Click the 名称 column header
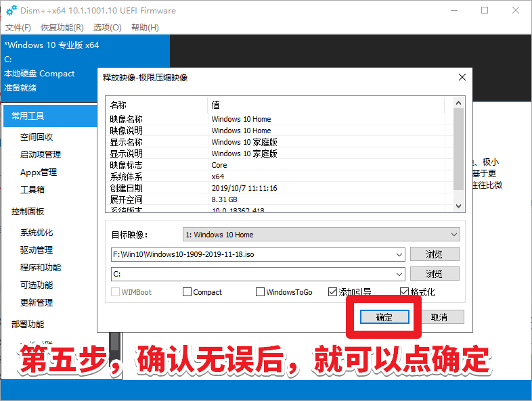The image size is (532, 401). tap(157, 105)
